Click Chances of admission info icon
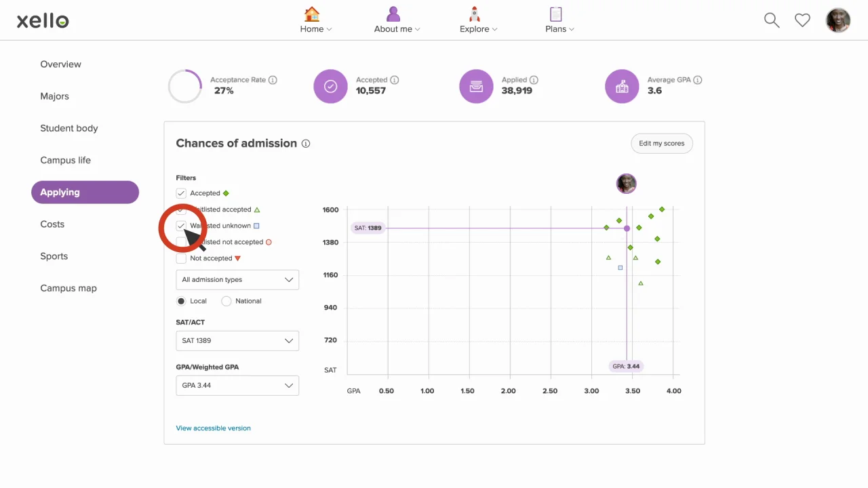This screenshot has height=488, width=868. click(x=306, y=144)
